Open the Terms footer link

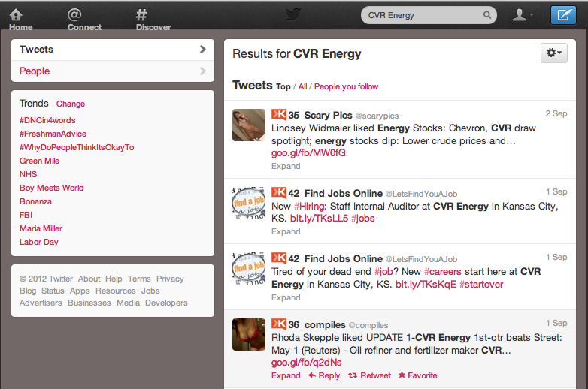(x=139, y=279)
